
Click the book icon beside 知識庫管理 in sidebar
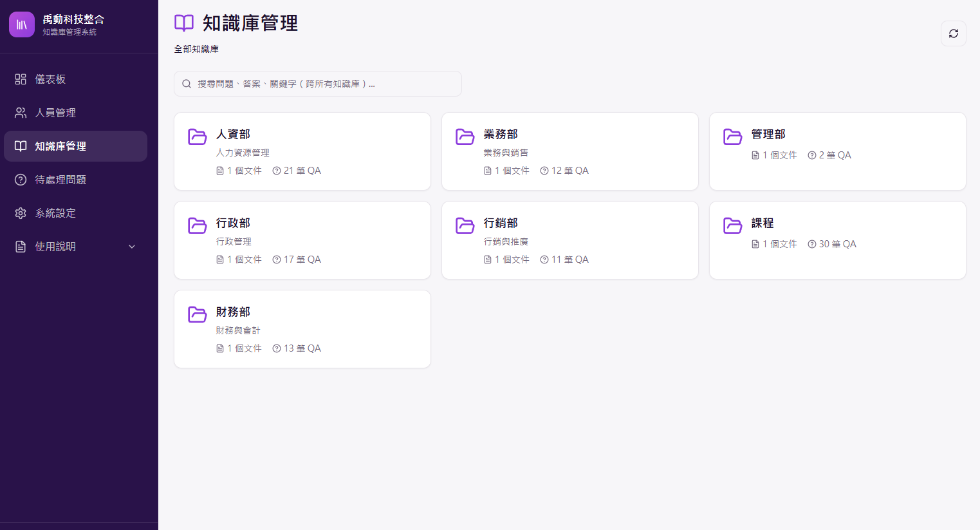[x=21, y=146]
